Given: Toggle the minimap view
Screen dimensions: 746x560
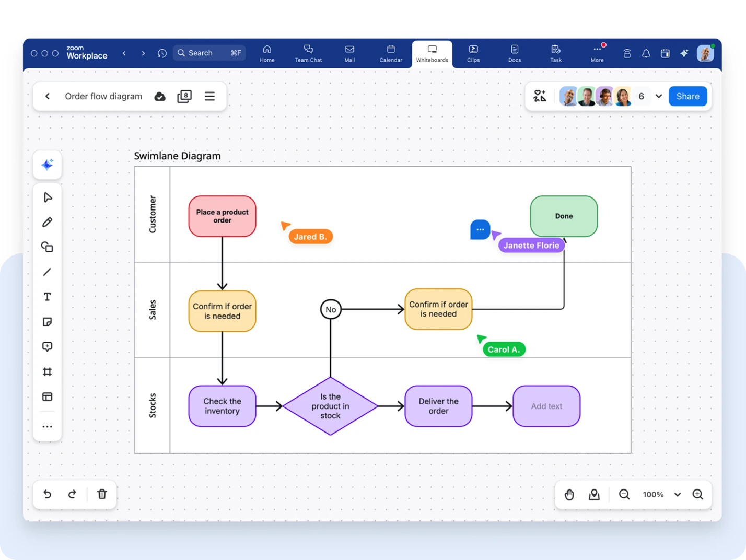Looking at the screenshot, I should [594, 494].
